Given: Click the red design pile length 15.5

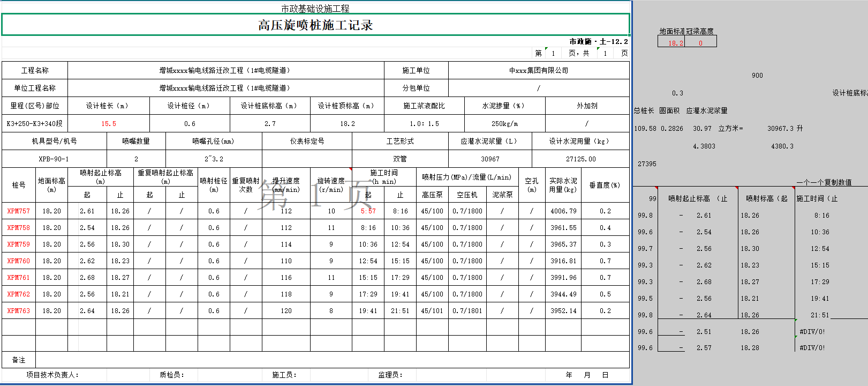Looking at the screenshot, I should (109, 124).
